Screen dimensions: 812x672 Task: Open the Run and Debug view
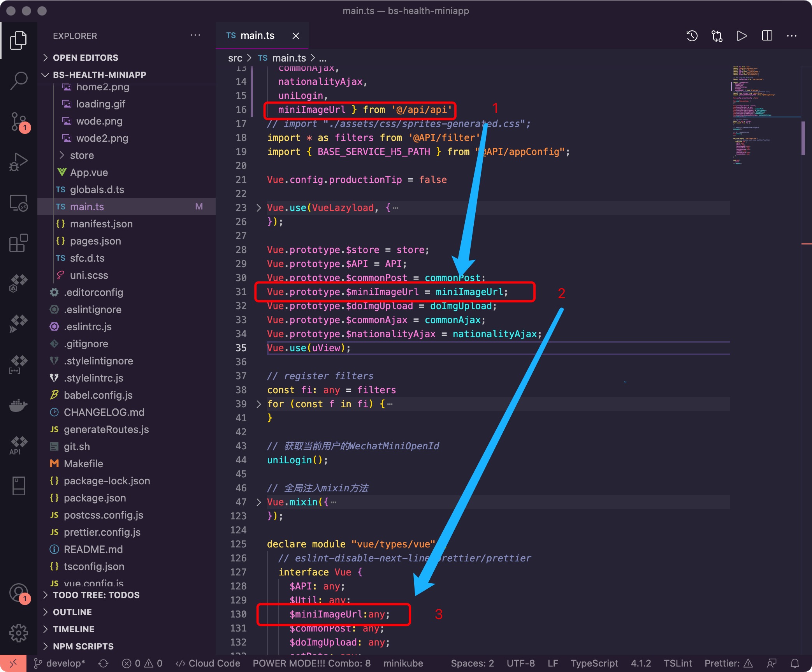click(x=18, y=162)
